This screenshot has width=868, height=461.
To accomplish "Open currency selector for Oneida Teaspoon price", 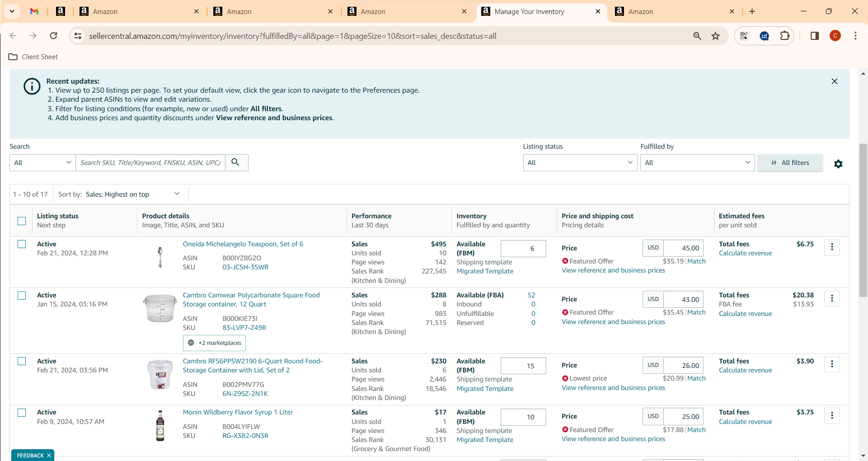I will tap(653, 248).
